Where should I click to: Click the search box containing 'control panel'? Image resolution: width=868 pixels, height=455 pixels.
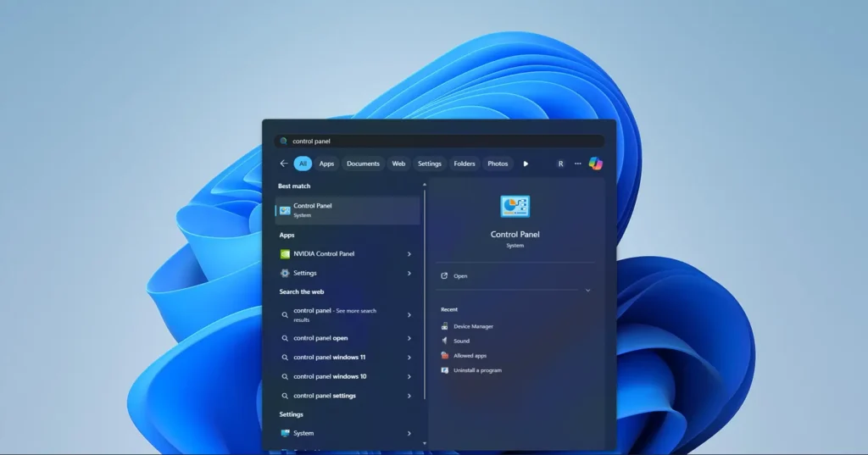439,141
